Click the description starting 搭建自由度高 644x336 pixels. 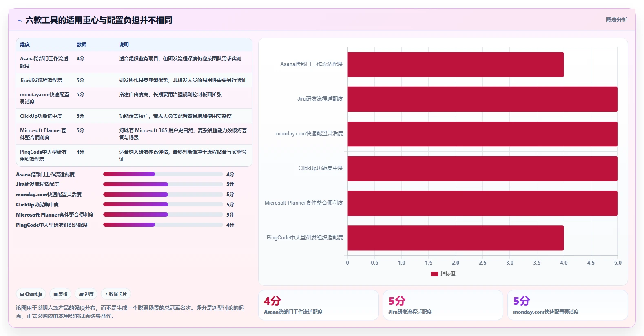170,95
